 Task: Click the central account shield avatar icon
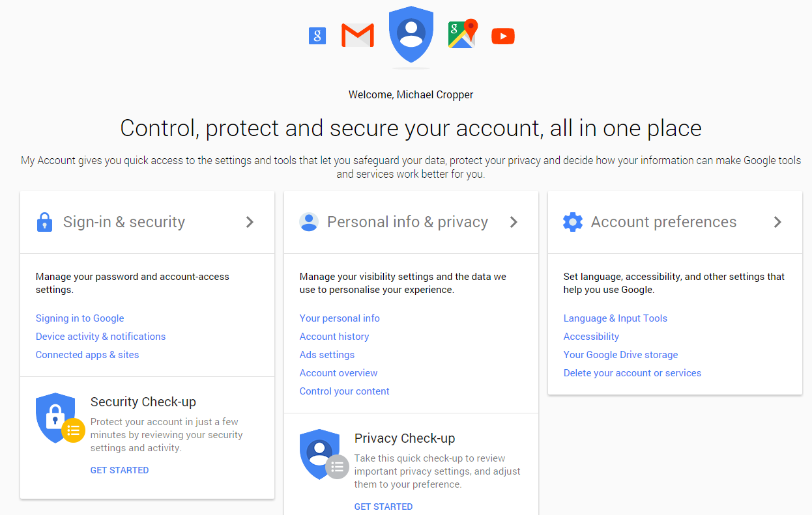tap(411, 35)
